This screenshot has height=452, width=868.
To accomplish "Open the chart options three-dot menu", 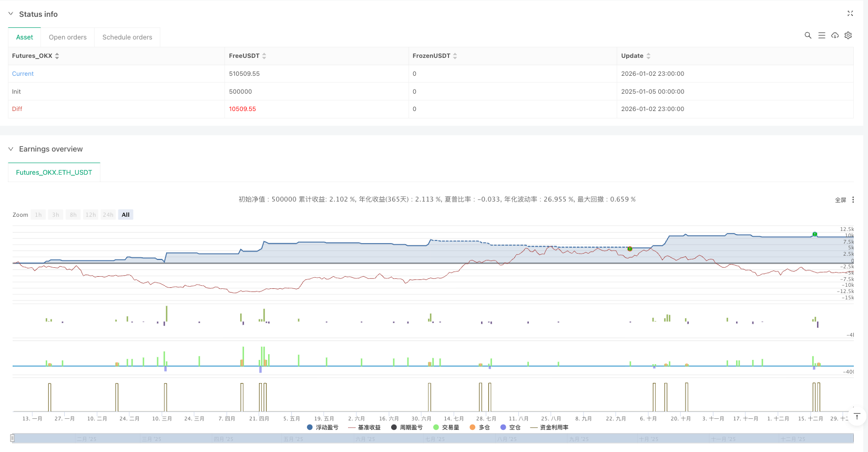I will 853,200.
